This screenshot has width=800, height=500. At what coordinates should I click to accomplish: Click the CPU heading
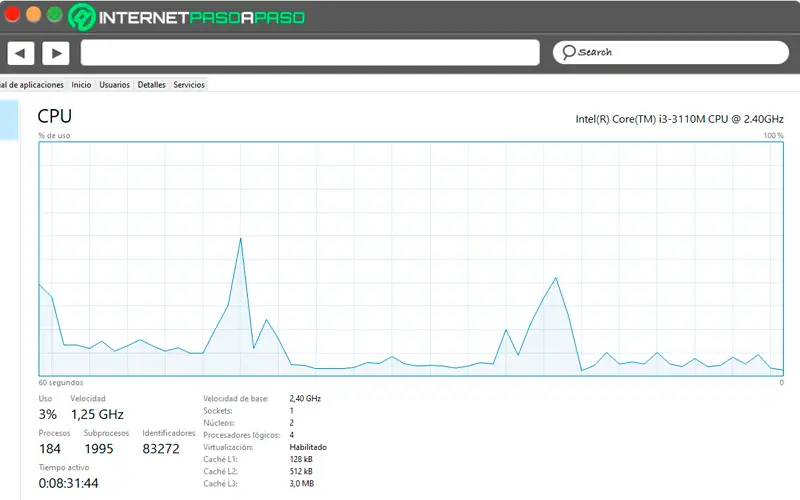(55, 116)
